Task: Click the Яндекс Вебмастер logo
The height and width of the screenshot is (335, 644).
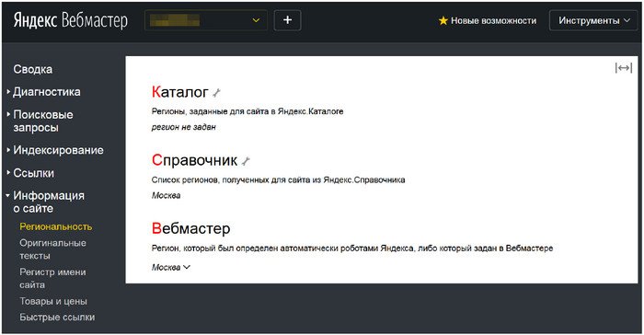Action: (70, 20)
